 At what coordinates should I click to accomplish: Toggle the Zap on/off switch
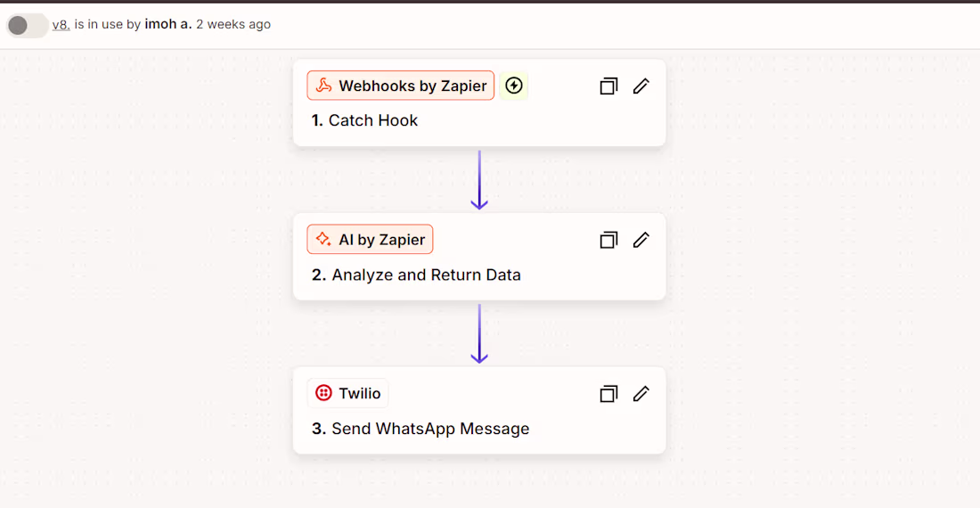pos(26,25)
